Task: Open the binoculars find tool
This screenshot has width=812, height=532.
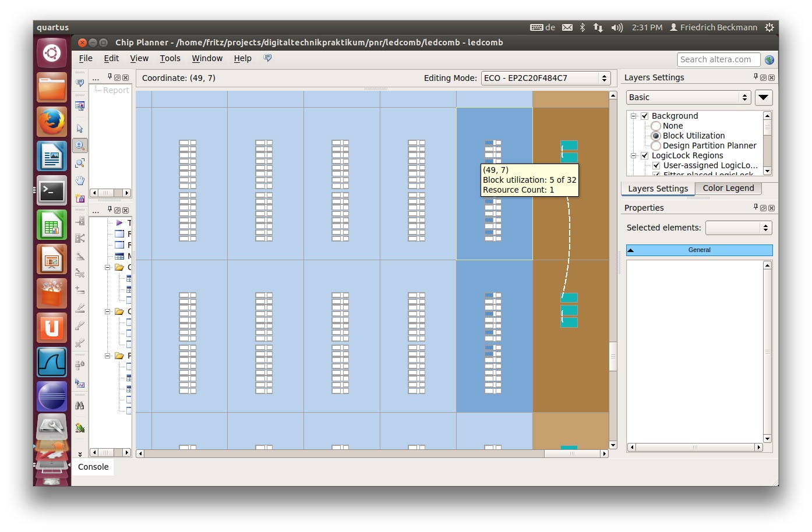Action: coord(80,406)
